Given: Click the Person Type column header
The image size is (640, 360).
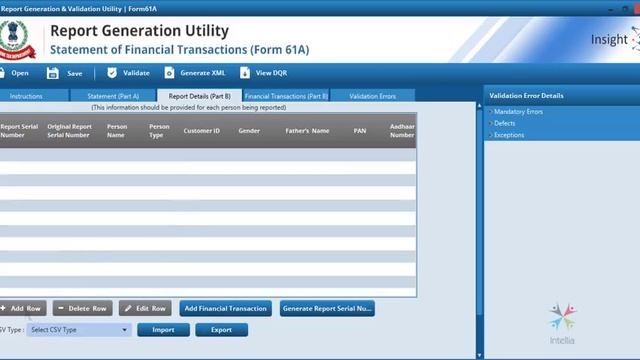Looking at the screenshot, I should 159,131.
